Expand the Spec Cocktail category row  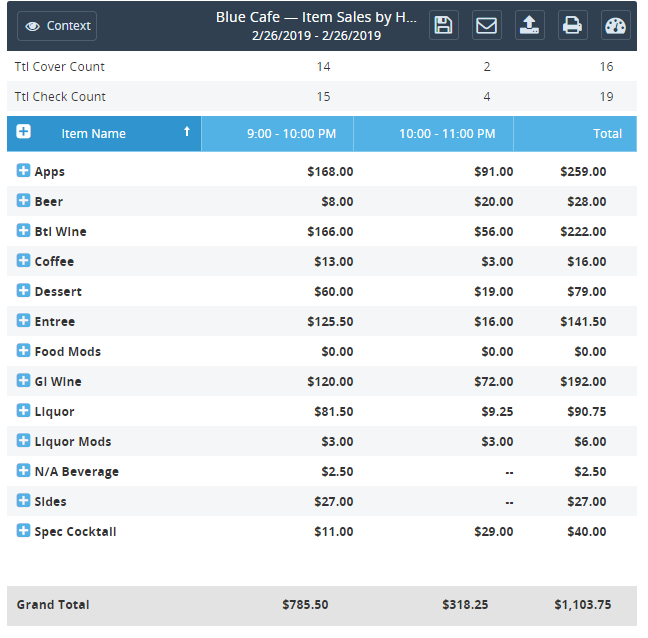tap(24, 531)
